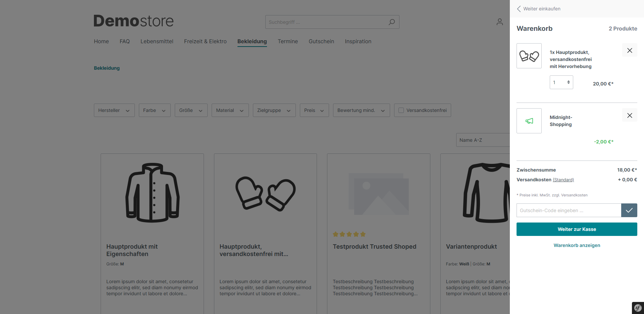Click the mittens product thumbnail in cart
Image resolution: width=644 pixels, height=314 pixels.
tap(529, 56)
